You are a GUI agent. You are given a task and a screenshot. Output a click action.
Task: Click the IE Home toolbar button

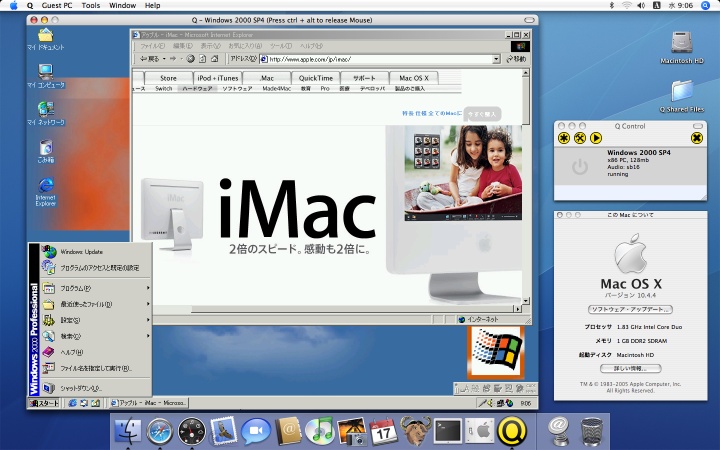click(214, 59)
